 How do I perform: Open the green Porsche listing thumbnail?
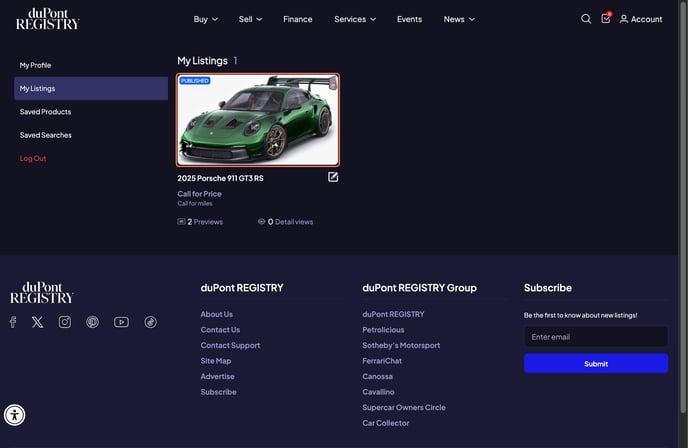(258, 120)
